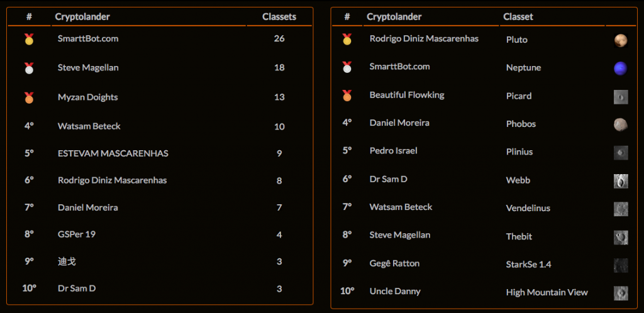
Task: Click the Classets column header
Action: pos(279,17)
